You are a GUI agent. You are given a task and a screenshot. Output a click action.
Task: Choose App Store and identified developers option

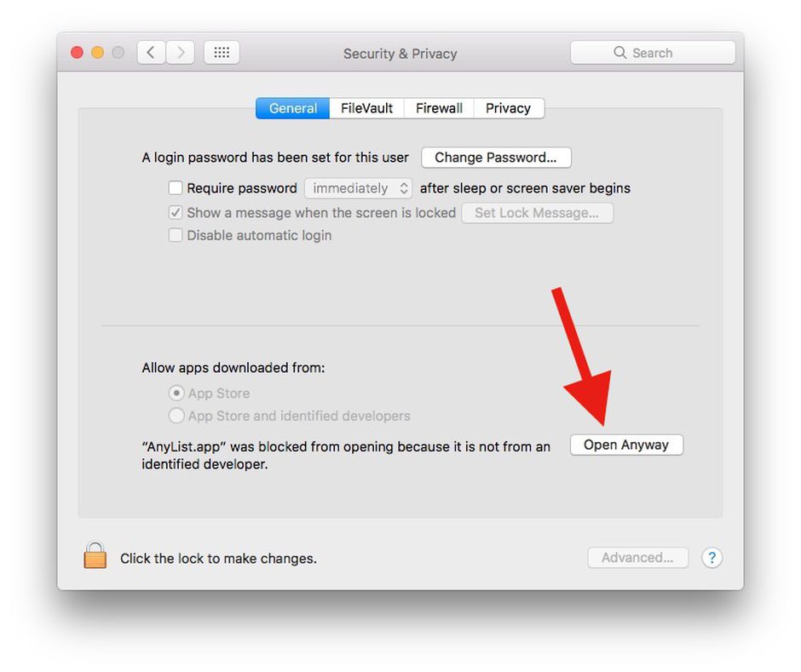tap(176, 416)
